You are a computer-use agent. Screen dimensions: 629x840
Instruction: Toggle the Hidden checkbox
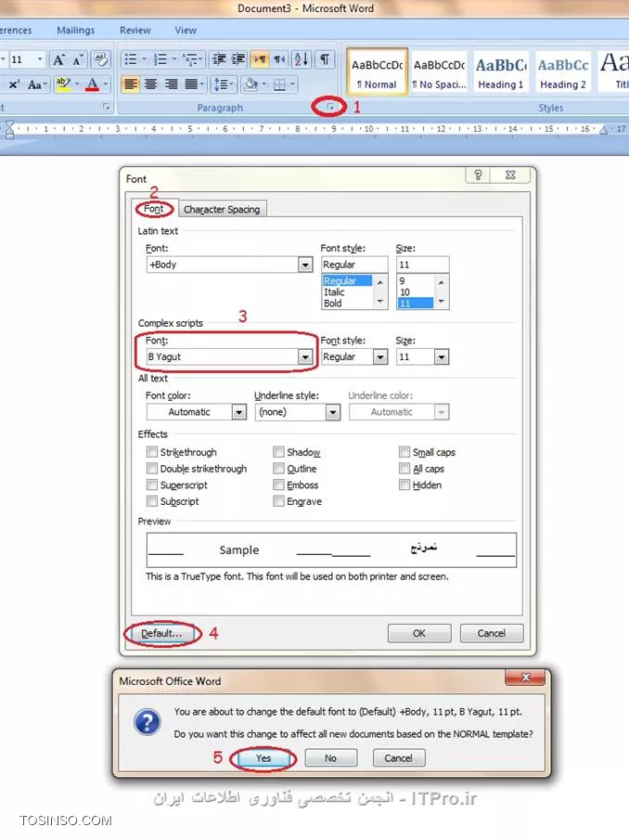(404, 485)
